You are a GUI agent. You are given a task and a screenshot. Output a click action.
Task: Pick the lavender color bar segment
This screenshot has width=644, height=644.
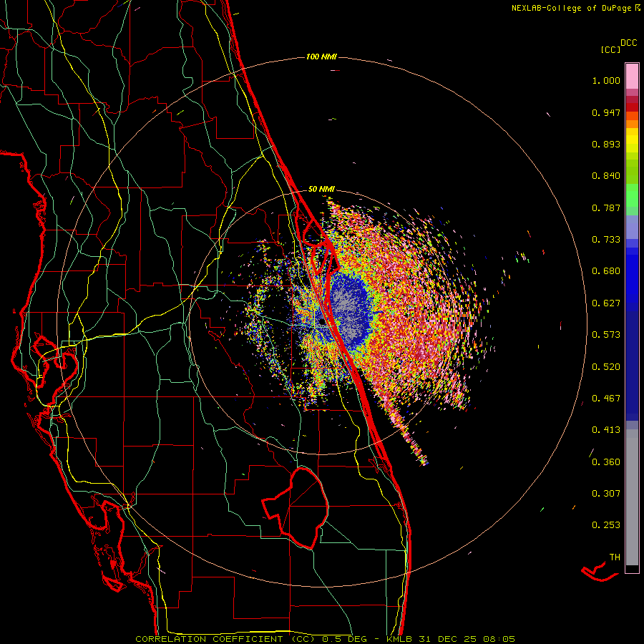pyautogui.click(x=632, y=227)
